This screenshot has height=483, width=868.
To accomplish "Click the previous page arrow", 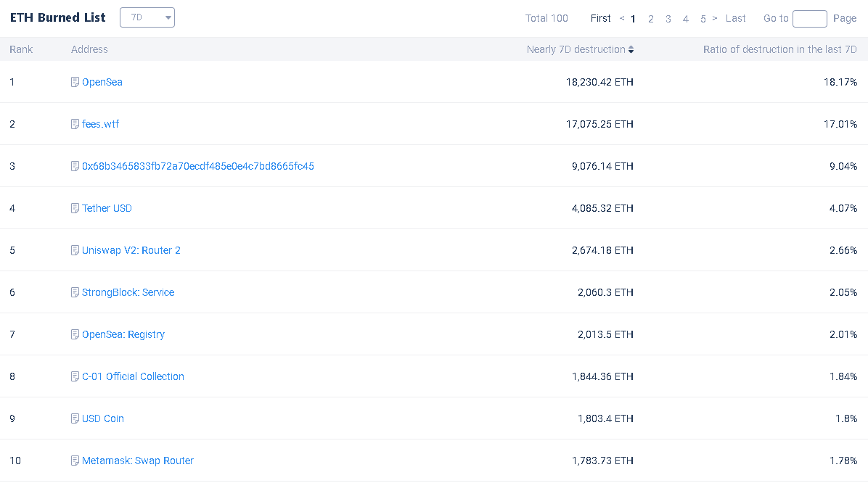I will 622,18.
